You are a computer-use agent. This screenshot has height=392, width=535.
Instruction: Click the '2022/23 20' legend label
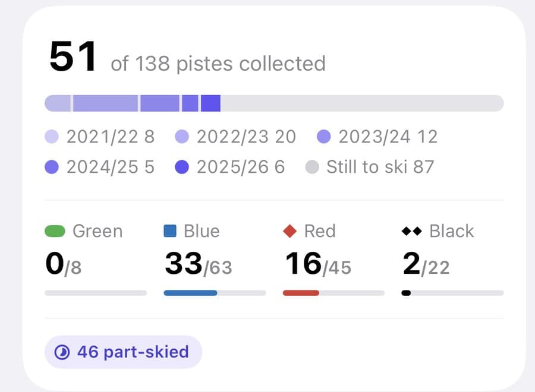[x=246, y=137]
